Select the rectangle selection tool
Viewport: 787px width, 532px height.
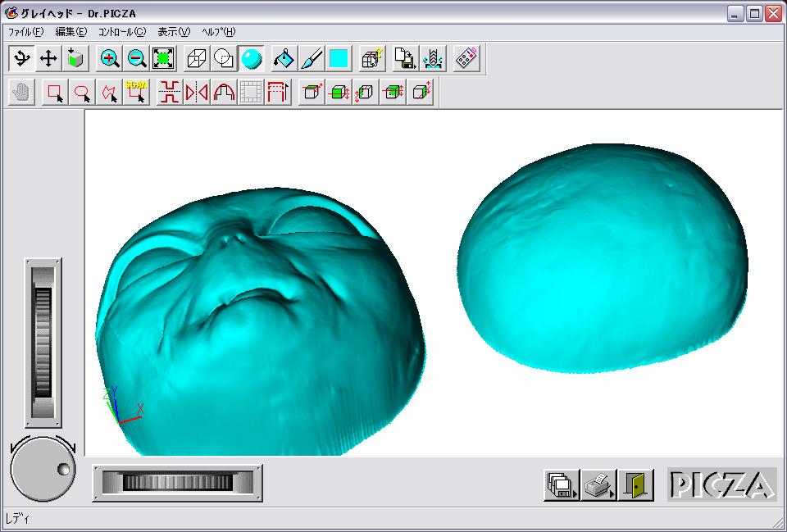pyautogui.click(x=55, y=93)
